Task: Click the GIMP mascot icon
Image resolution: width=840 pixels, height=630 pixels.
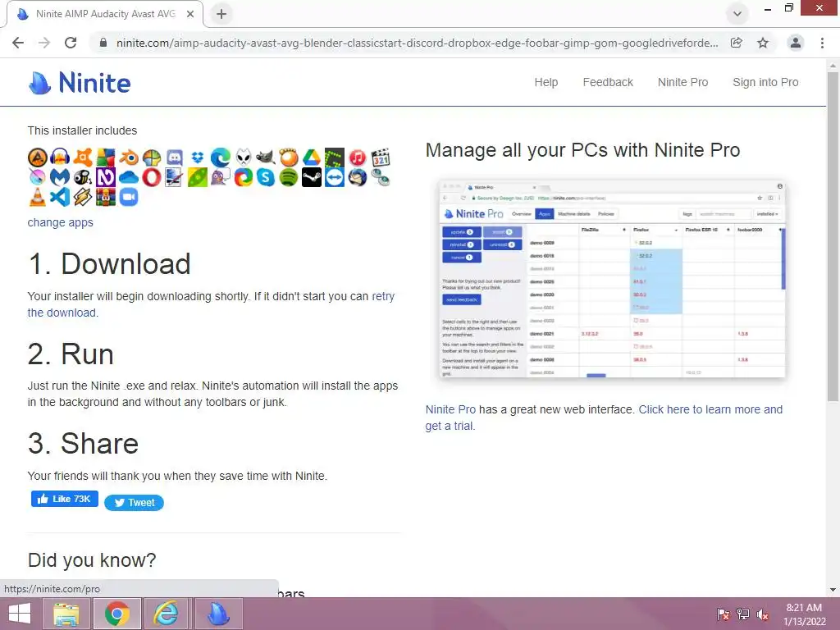Action: (266, 157)
